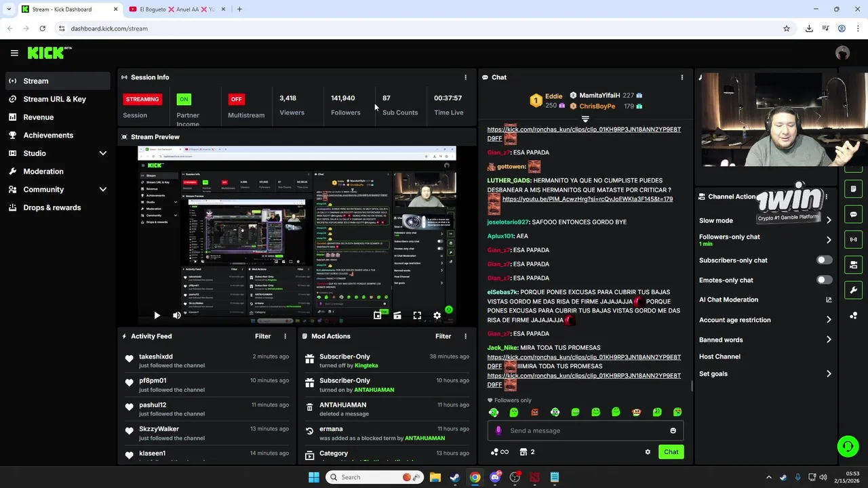Open Steam from the taskbar
The image size is (868, 488).
coord(454,477)
